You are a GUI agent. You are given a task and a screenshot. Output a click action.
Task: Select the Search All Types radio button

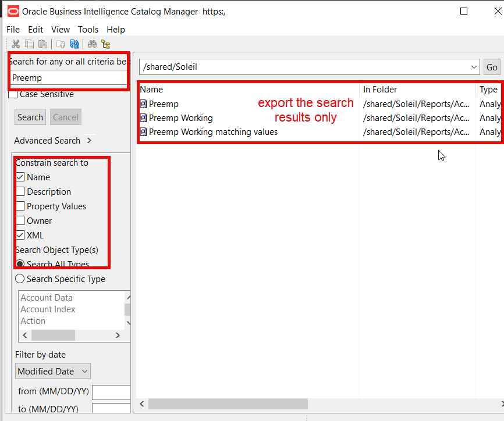click(20, 264)
